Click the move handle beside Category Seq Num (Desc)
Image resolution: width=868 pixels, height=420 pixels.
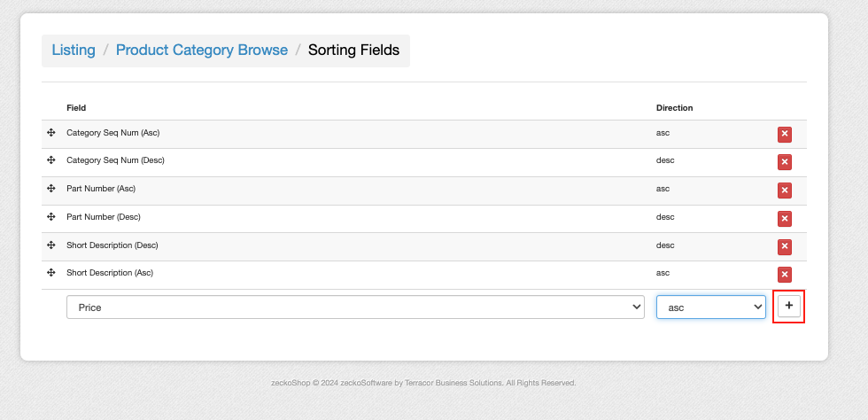[51, 160]
